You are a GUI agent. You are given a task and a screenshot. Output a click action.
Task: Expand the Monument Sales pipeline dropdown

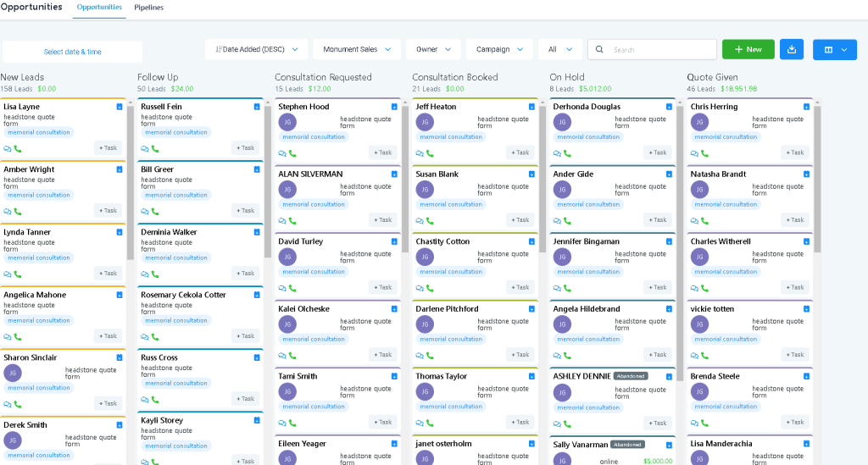coord(356,49)
